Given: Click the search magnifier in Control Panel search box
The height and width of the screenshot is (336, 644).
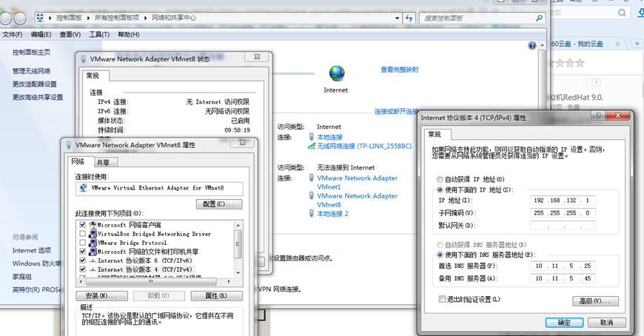Looking at the screenshot, I should 540,18.
